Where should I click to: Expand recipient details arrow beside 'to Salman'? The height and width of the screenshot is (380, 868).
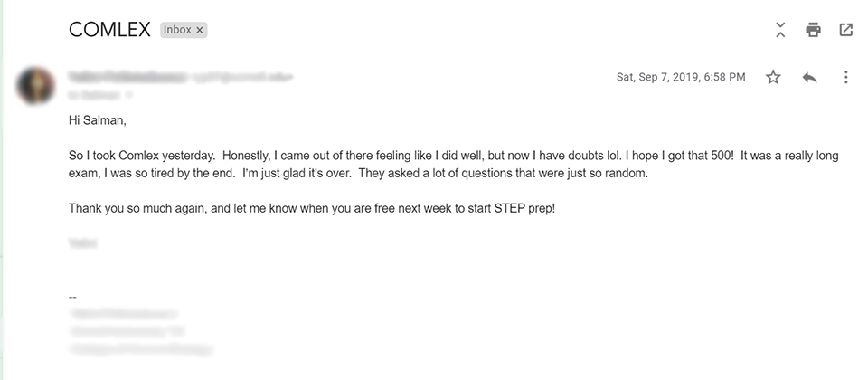click(128, 95)
